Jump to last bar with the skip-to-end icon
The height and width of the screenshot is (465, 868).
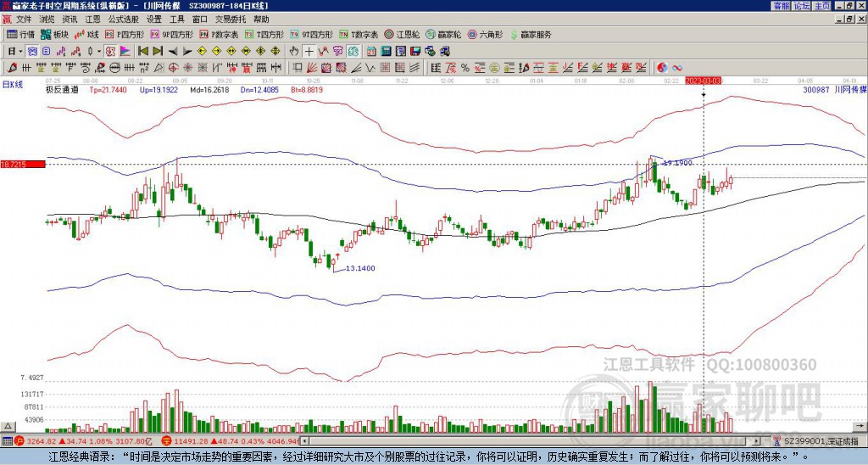pyautogui.click(x=158, y=51)
